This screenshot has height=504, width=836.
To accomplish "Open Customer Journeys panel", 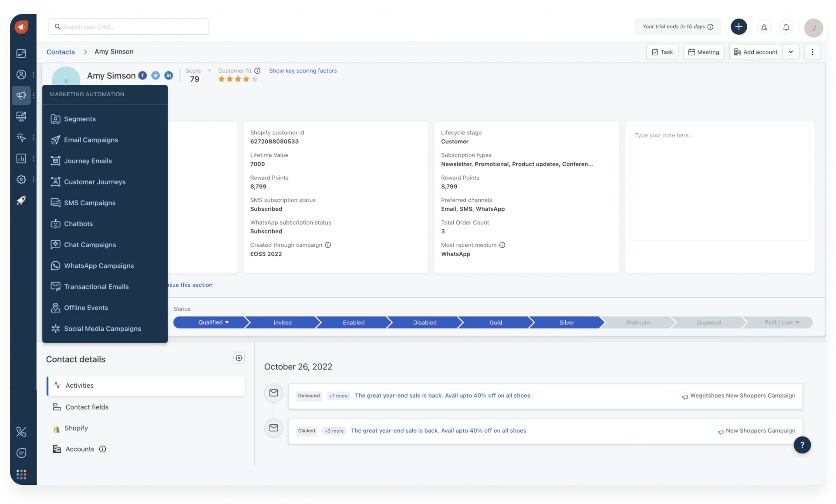I will (x=94, y=182).
